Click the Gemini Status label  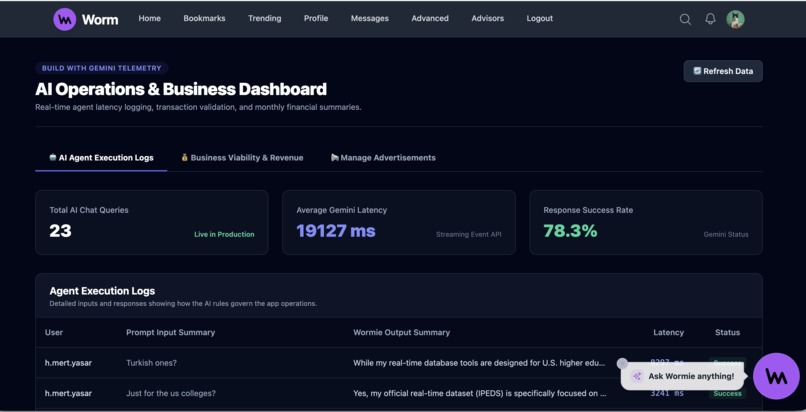pyautogui.click(x=726, y=234)
